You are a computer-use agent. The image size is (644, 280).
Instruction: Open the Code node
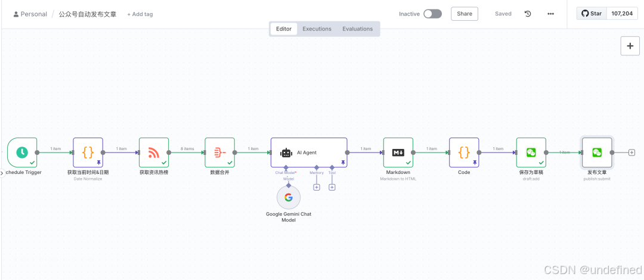(464, 153)
